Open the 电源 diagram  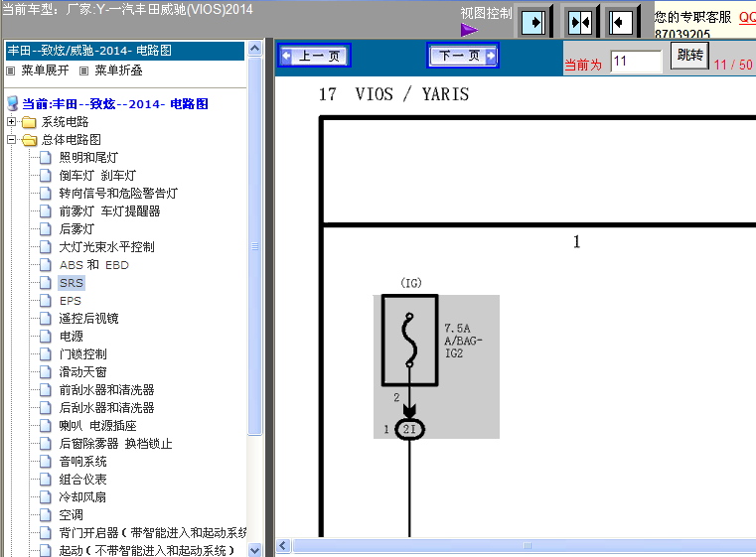coord(71,337)
